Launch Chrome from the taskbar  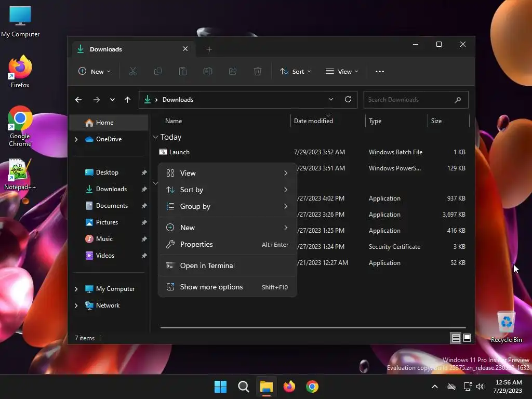312,387
